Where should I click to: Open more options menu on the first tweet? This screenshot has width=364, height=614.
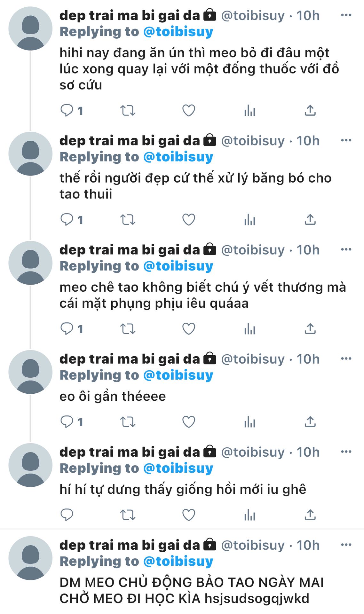[346, 15]
